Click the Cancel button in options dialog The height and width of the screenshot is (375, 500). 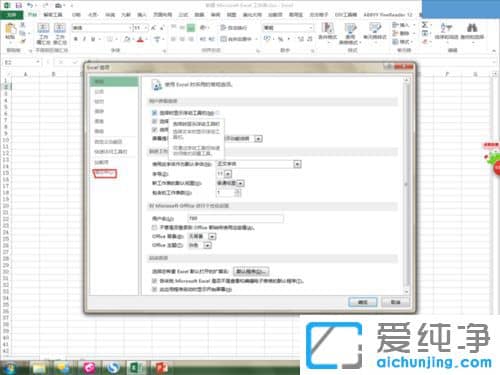pos(395,302)
